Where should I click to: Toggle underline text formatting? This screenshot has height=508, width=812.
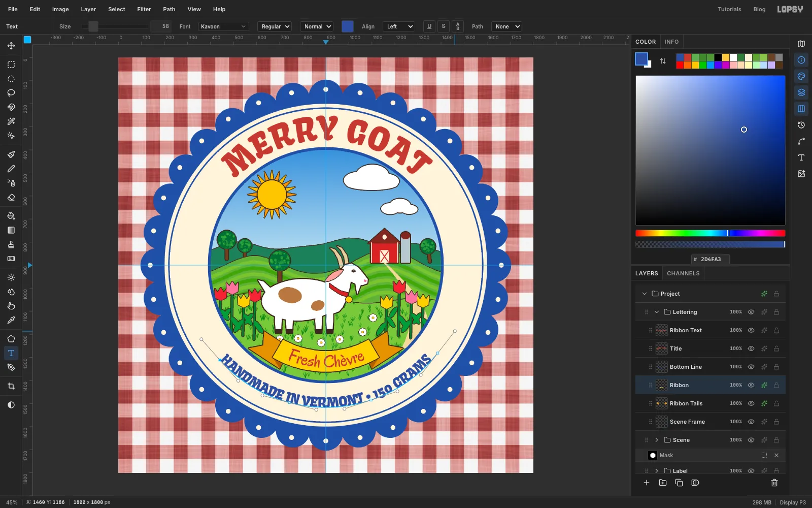click(x=429, y=26)
